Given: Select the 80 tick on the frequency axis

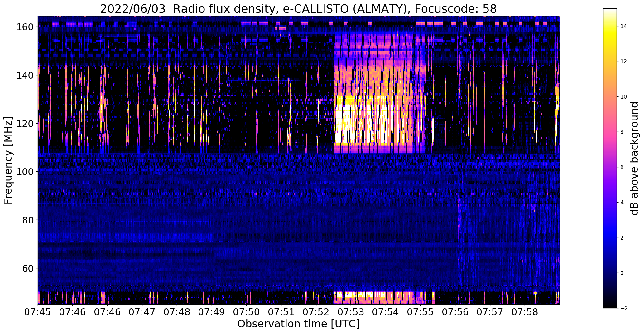Looking at the screenshot, I should [x=28, y=220].
